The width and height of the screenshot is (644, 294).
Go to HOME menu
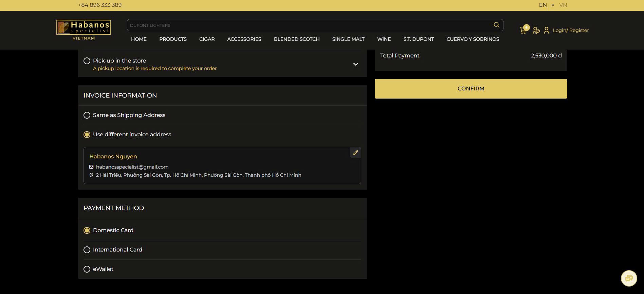[x=139, y=39]
